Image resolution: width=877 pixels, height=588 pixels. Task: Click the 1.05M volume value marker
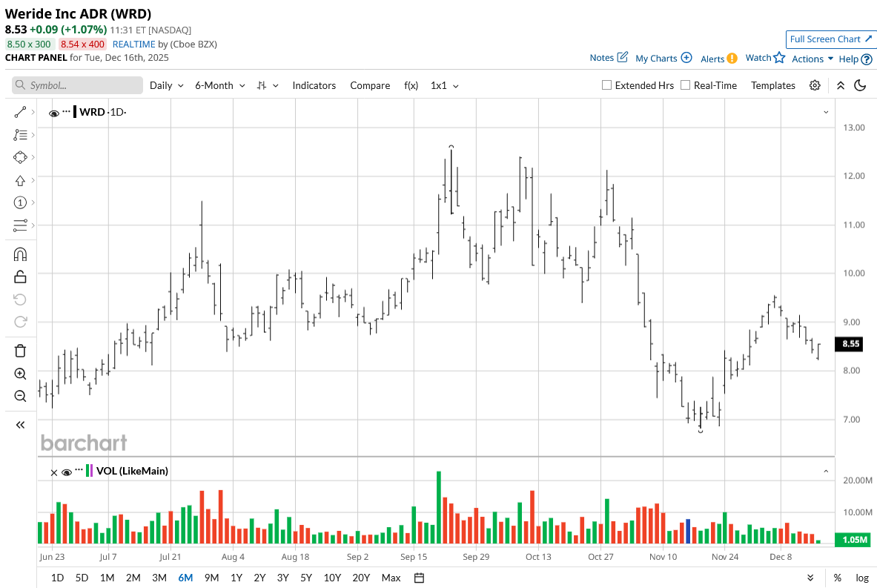coord(853,539)
